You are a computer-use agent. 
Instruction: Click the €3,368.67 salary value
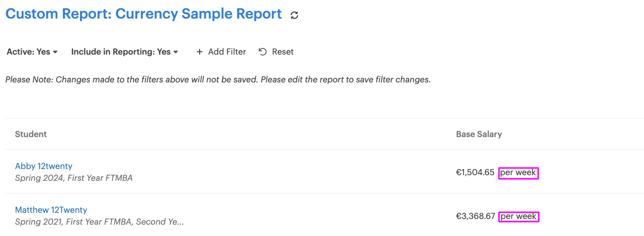476,216
